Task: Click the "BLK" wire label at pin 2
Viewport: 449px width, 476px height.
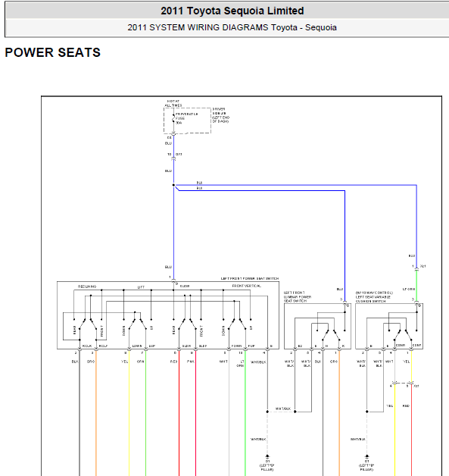Action: click(x=75, y=362)
